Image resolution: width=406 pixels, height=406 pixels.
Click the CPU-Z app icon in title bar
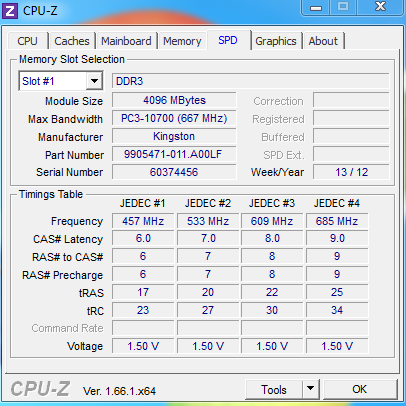click(10, 11)
